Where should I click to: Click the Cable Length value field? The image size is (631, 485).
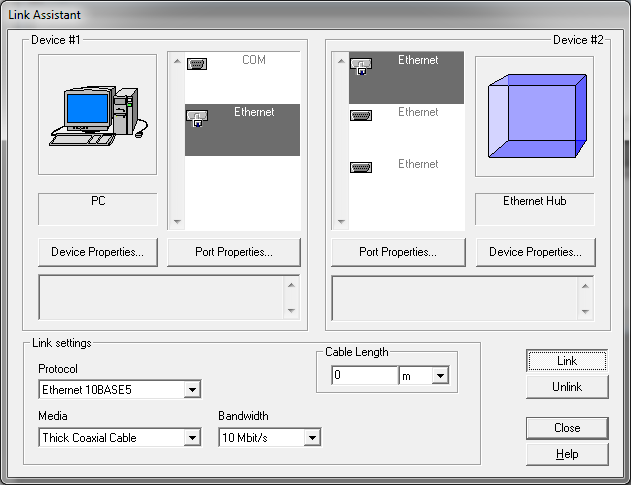tap(365, 376)
